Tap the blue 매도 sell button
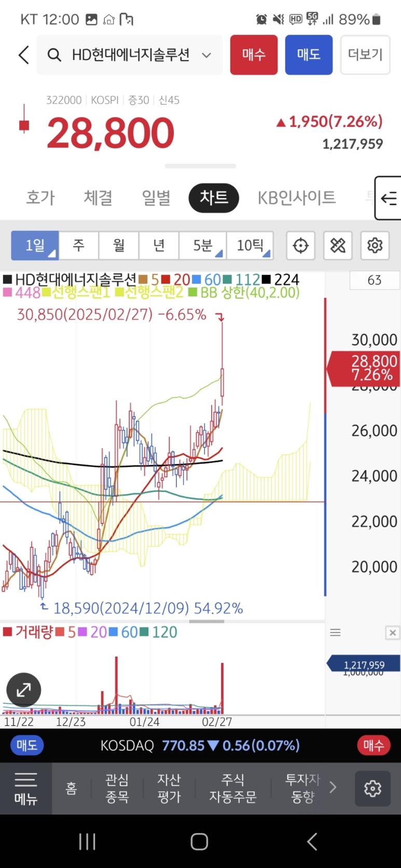401x868 pixels. [309, 55]
